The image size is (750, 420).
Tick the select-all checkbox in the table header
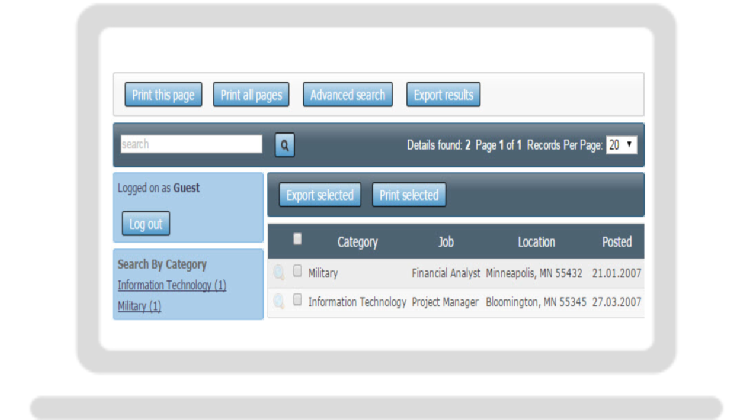[298, 239]
